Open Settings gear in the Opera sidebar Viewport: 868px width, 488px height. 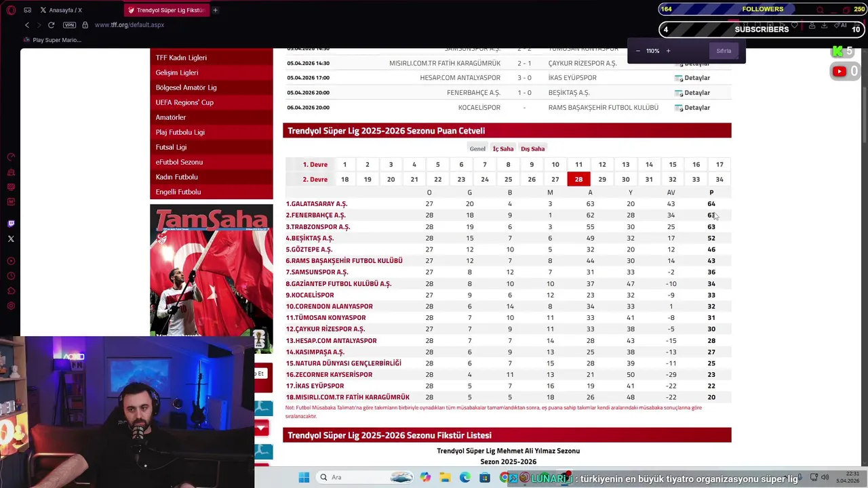coord(11,306)
